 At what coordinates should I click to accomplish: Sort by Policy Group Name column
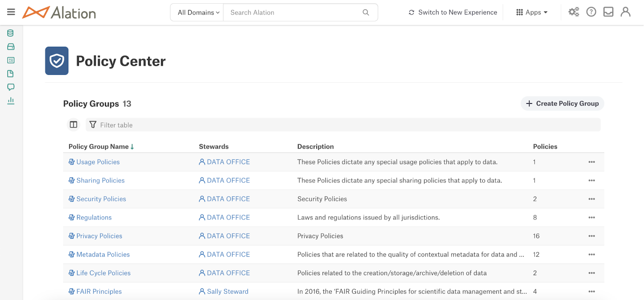101,147
